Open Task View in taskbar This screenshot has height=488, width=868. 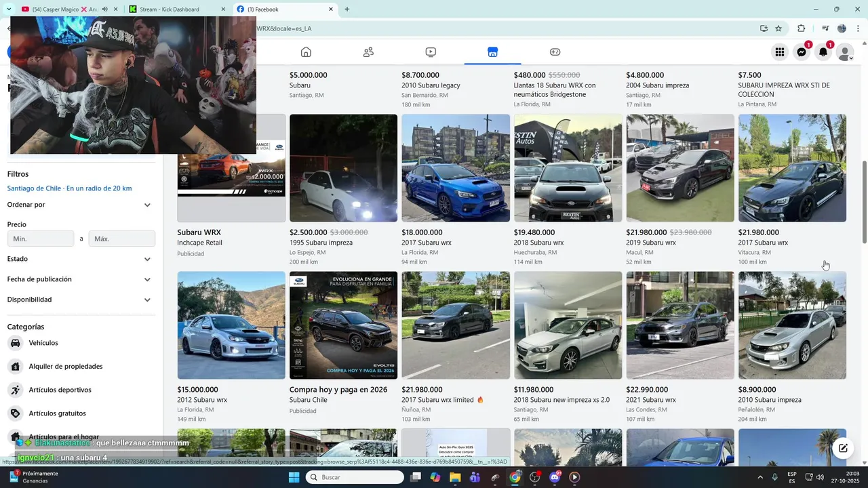[x=416, y=477]
